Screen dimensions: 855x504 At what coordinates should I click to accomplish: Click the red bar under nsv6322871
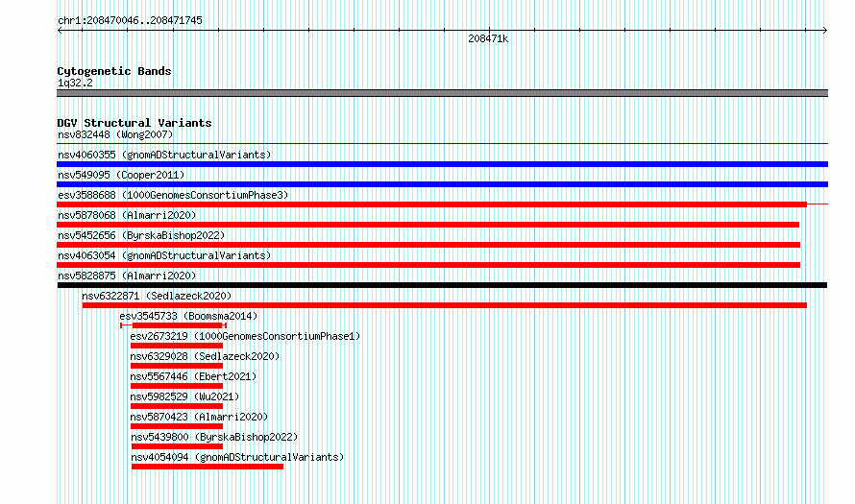pyautogui.click(x=445, y=305)
